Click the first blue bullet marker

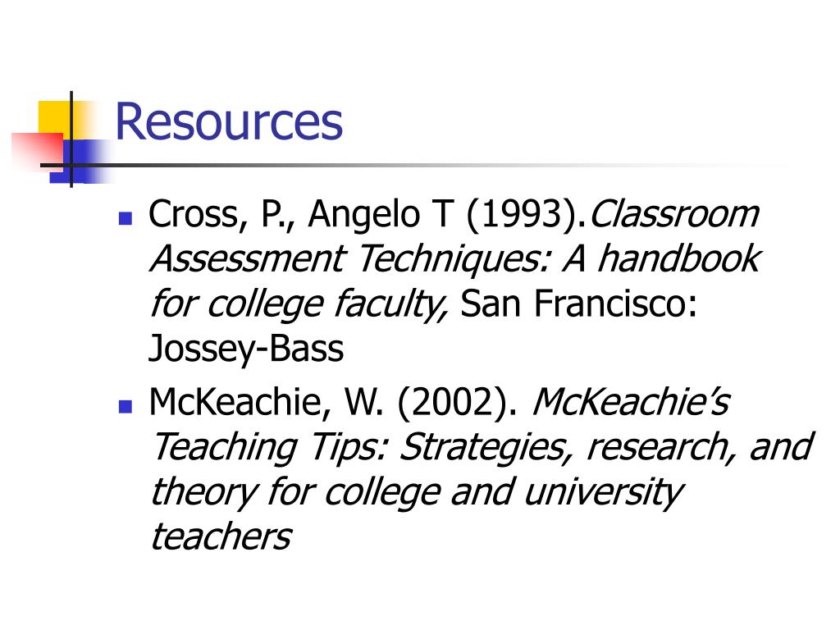coord(126,218)
